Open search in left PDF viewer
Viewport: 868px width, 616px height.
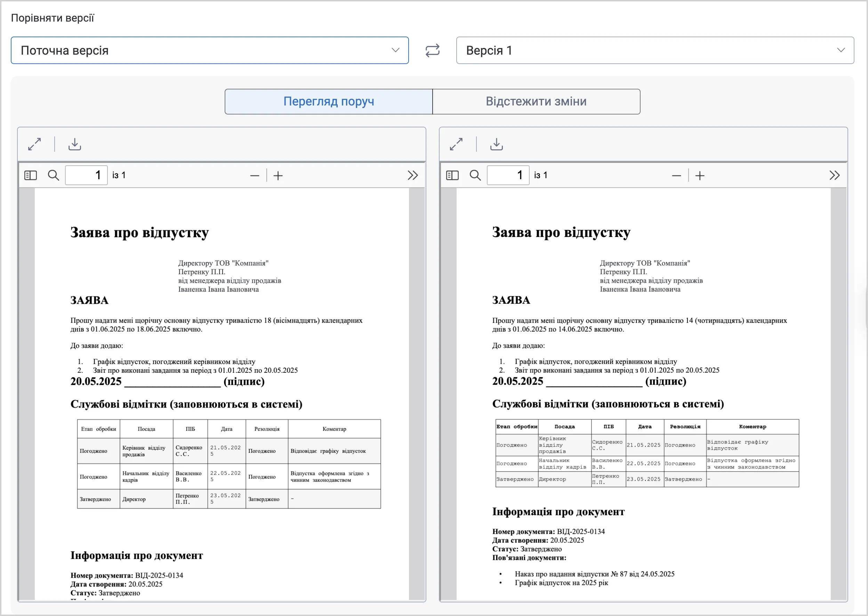[54, 175]
